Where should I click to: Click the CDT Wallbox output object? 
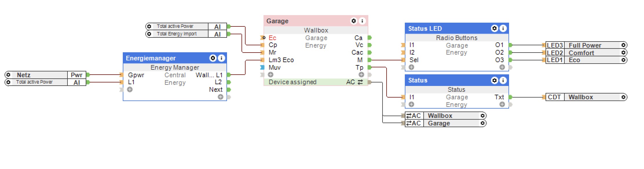(x=585, y=97)
